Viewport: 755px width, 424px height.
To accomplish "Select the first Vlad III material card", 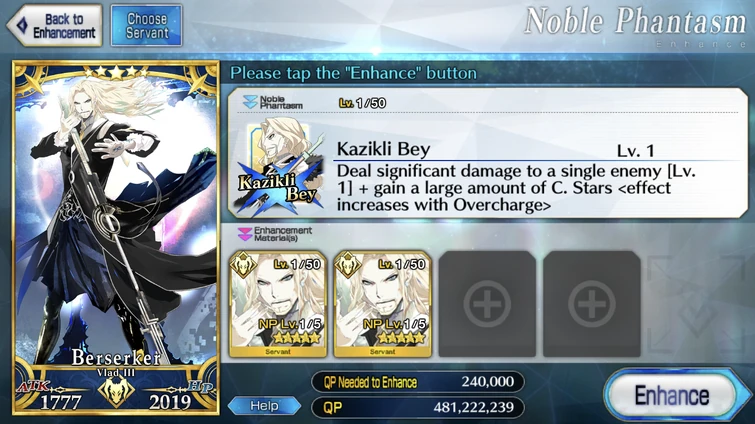I will [278, 304].
